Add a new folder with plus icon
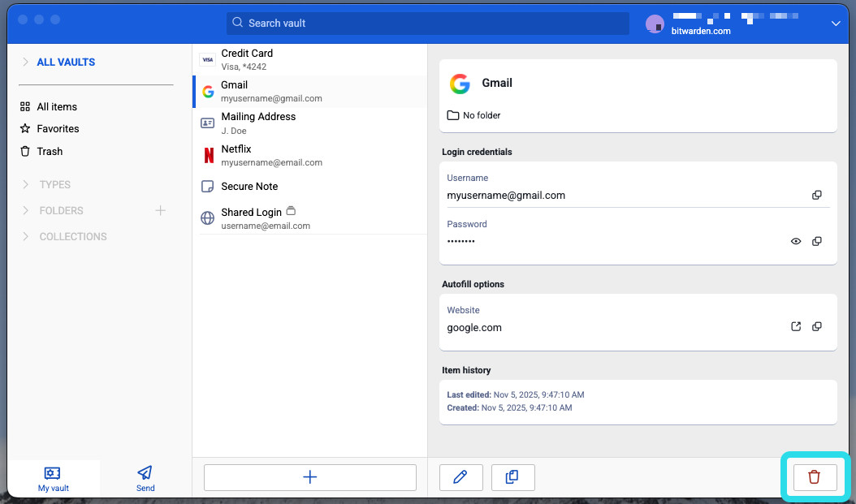The height and width of the screenshot is (504, 856). [160, 211]
